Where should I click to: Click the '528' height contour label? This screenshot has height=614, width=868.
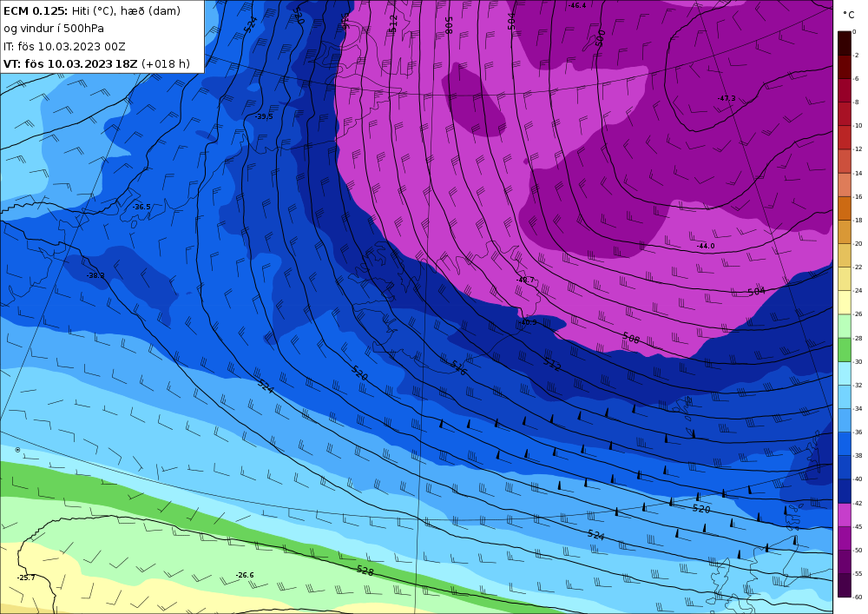coord(365,571)
